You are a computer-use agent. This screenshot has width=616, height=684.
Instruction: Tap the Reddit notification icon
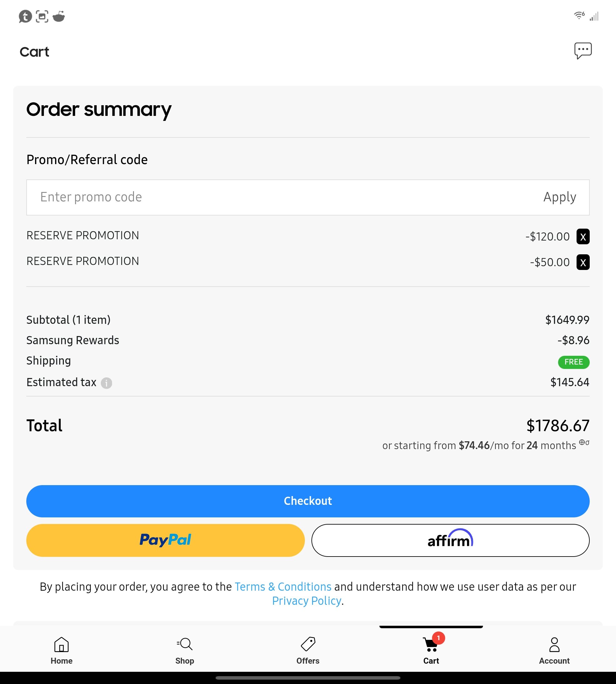(x=59, y=16)
